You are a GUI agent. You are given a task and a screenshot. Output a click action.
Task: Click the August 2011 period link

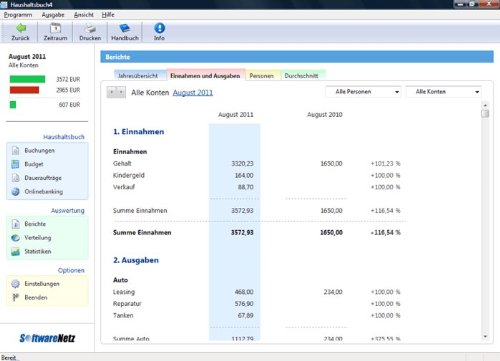coord(193,93)
